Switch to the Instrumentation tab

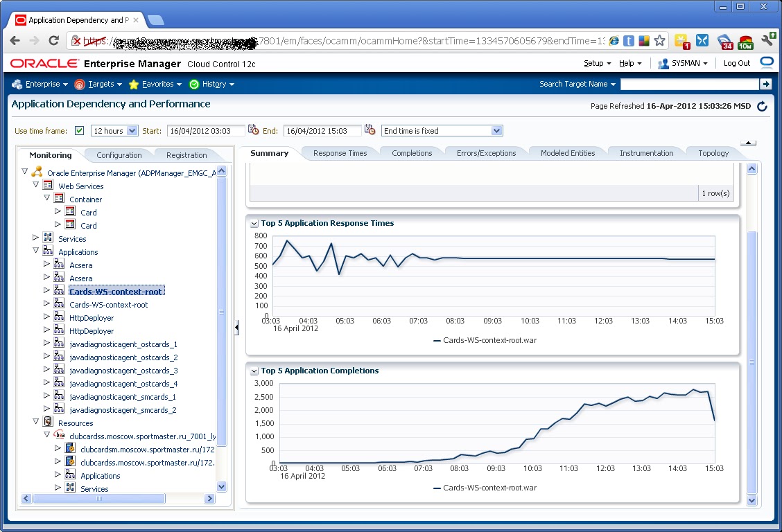click(646, 153)
